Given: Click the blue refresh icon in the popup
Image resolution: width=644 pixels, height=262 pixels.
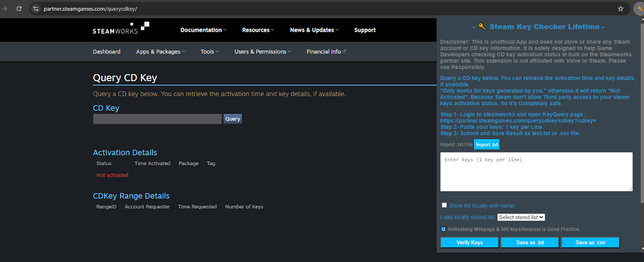Looking at the screenshot, I should click(443, 229).
